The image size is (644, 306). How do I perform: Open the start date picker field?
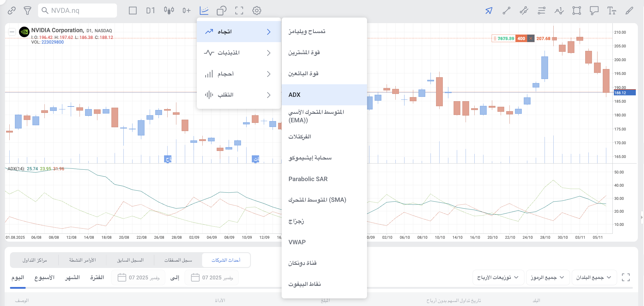138,277
